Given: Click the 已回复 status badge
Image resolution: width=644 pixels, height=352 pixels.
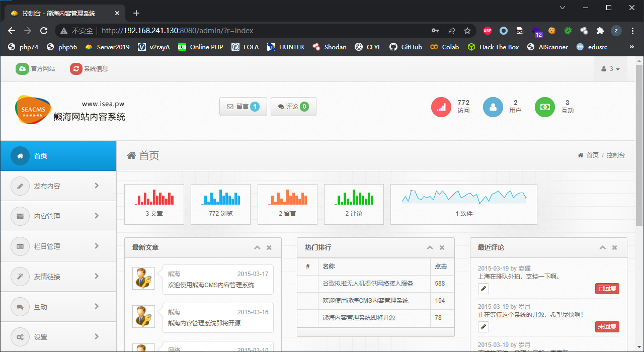Looking at the screenshot, I should [x=607, y=289].
